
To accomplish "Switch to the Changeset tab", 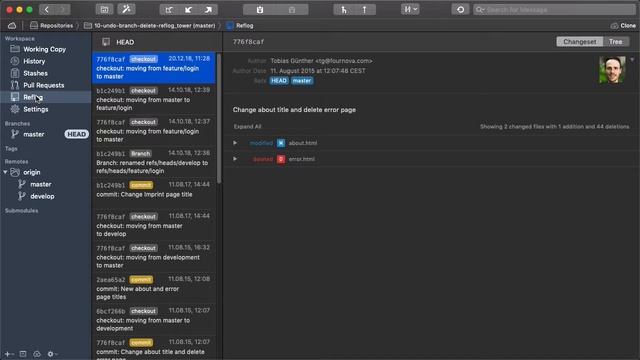I will pos(580,42).
